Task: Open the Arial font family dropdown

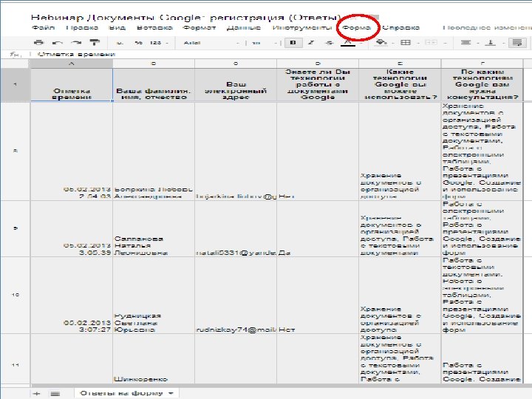Action: [x=211, y=43]
